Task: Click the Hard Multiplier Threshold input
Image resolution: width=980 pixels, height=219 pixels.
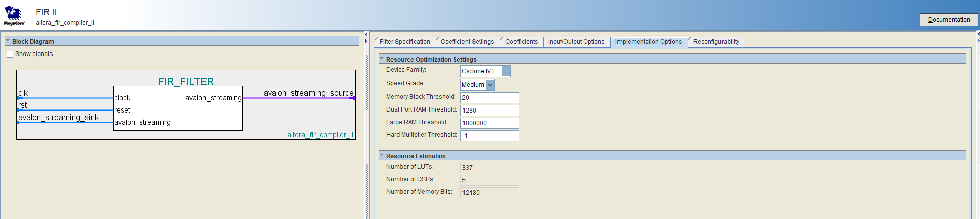Action: click(x=489, y=136)
